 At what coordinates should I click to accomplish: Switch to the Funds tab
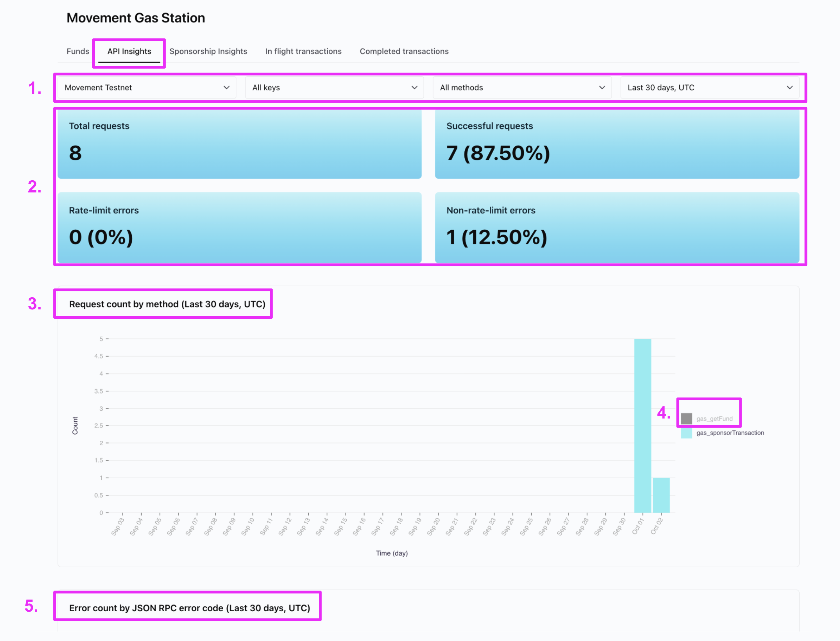78,51
